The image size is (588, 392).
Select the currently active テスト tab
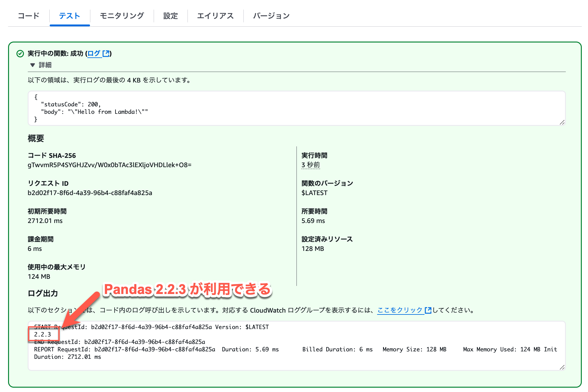(x=70, y=16)
